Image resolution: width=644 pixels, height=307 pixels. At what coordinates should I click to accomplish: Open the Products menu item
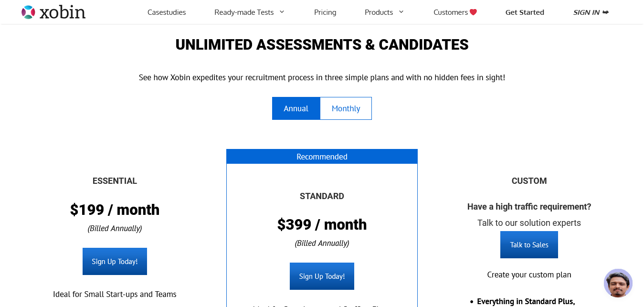(x=379, y=12)
